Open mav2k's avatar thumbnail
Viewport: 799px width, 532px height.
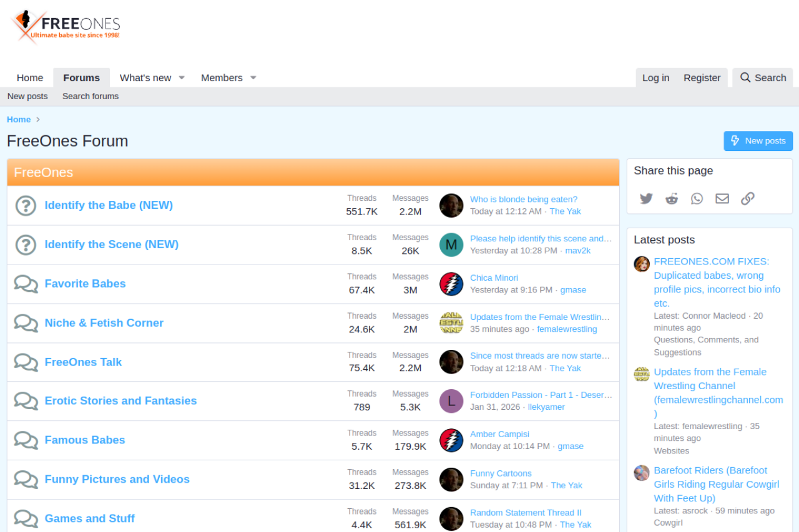click(x=451, y=244)
